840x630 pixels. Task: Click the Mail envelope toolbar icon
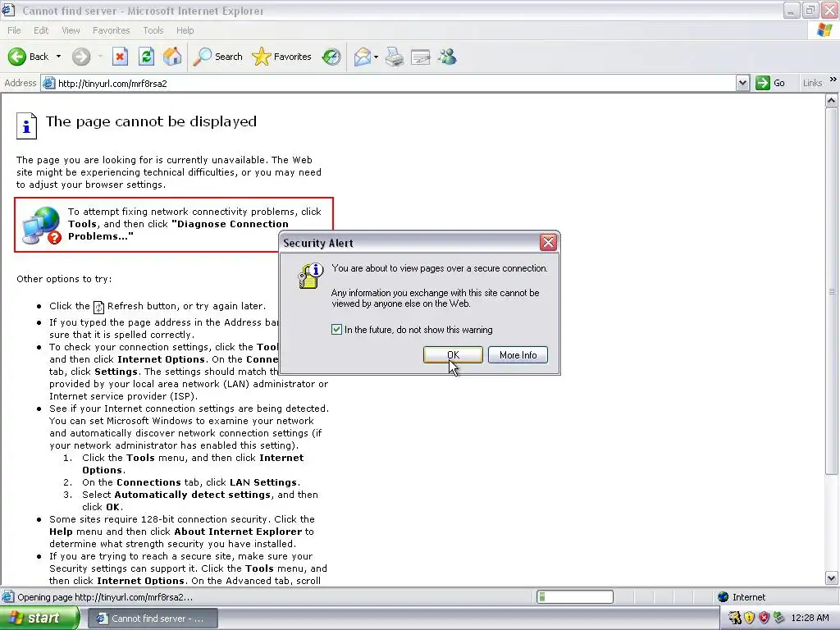pyautogui.click(x=363, y=57)
